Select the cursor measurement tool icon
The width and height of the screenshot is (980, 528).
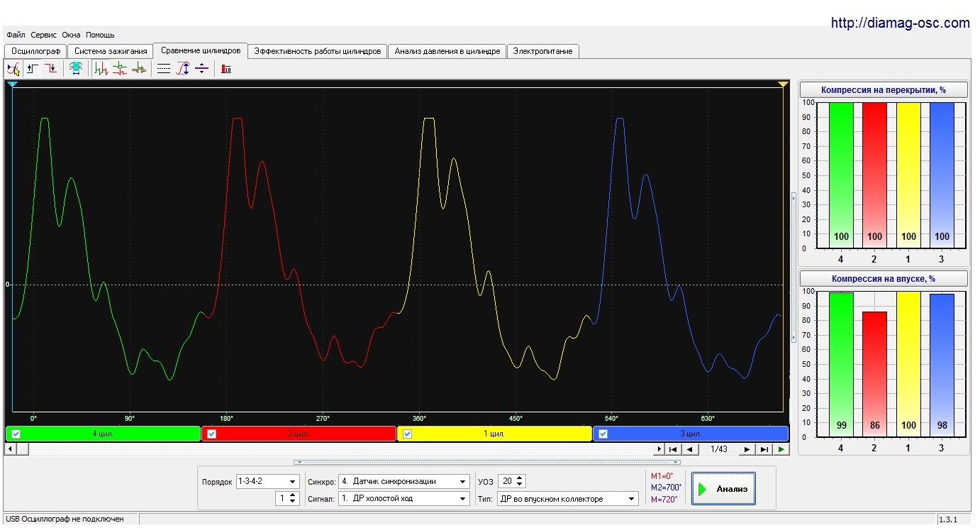pos(13,69)
